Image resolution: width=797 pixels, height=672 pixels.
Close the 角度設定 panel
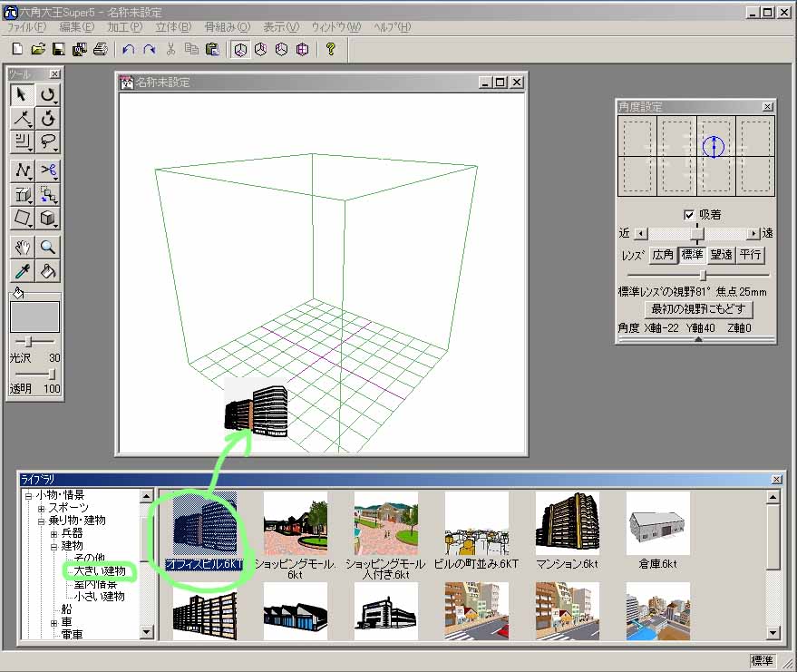point(767,107)
